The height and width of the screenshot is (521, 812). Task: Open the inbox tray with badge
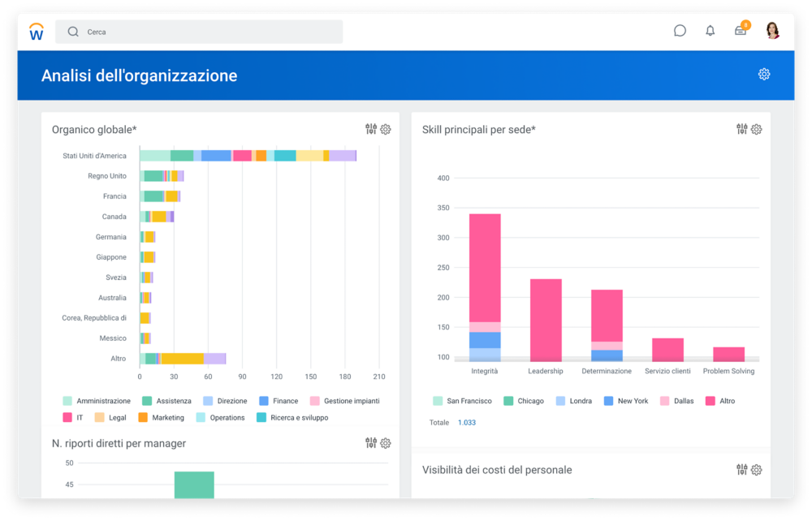741,31
